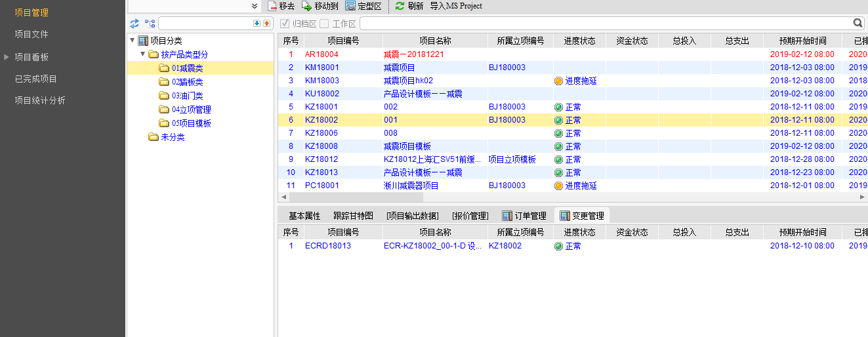Screen dimensions: 868x337
Task: Click 导入MS Project button
Action: [456, 6]
